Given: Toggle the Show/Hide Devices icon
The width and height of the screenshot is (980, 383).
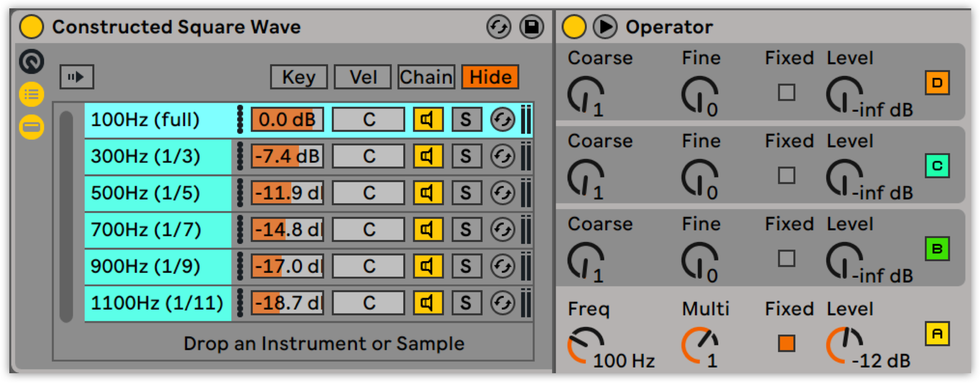Looking at the screenshot, I should (x=31, y=127).
